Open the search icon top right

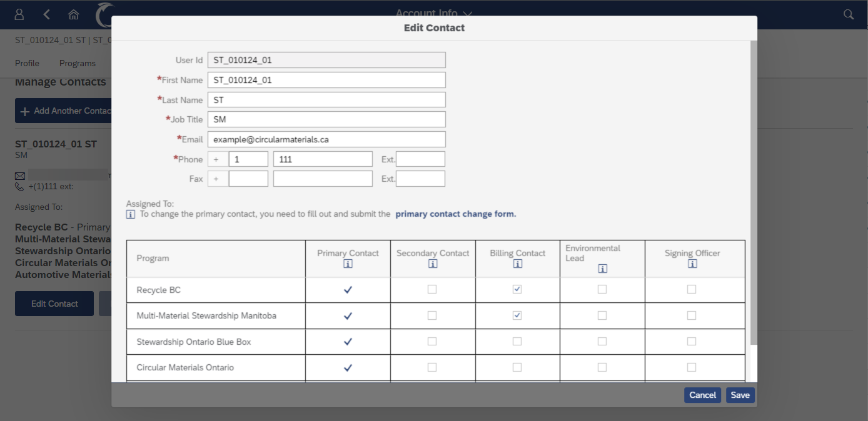848,14
